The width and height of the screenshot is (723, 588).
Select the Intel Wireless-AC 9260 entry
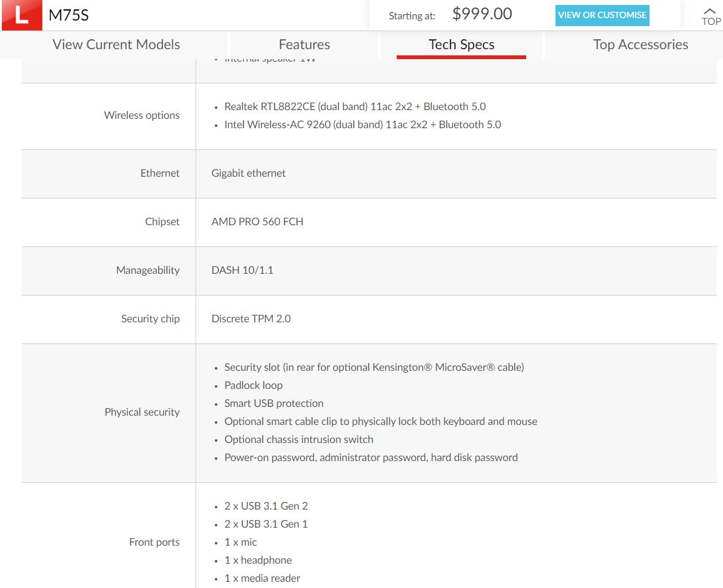point(362,124)
